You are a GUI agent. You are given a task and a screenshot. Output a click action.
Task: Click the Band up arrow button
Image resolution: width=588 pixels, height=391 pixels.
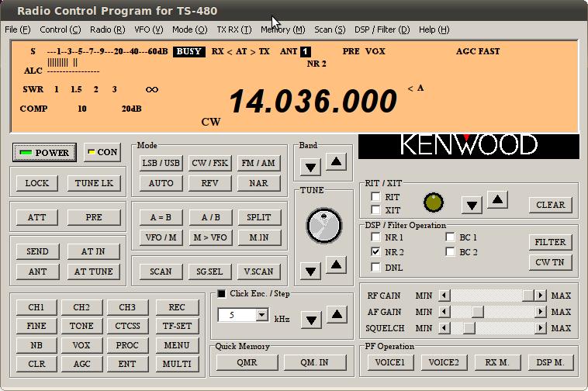(x=336, y=161)
